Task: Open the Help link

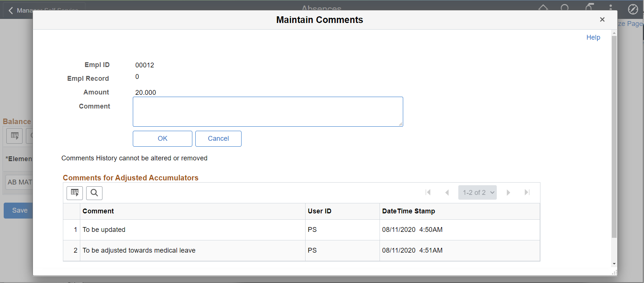Action: click(x=593, y=37)
